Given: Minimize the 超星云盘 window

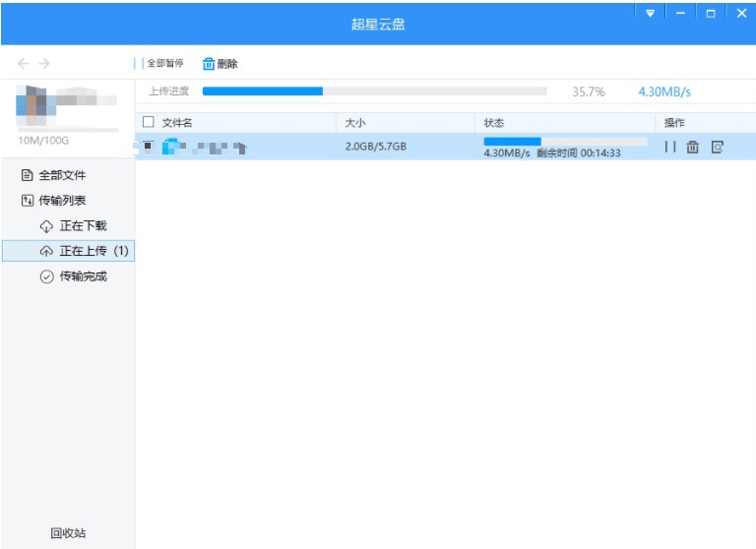Looking at the screenshot, I should click(680, 14).
